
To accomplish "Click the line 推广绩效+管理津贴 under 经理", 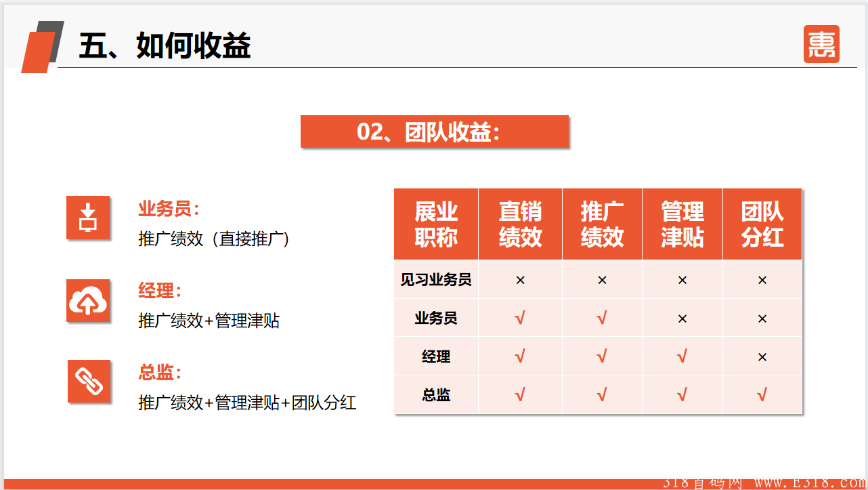I will (209, 321).
